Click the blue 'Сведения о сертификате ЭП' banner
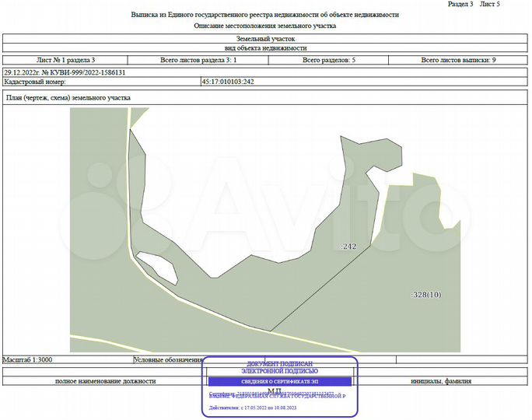The height and width of the screenshot is (420, 532). tap(280, 382)
